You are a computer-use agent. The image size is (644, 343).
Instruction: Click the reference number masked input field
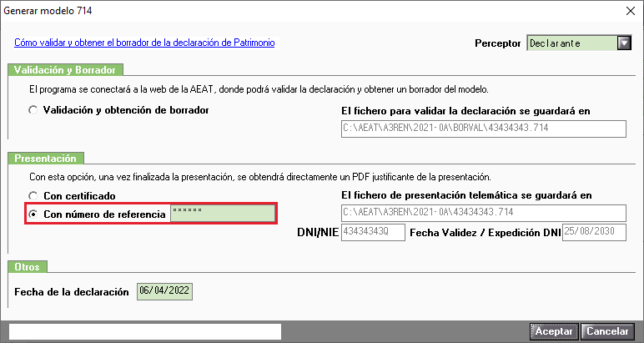coord(223,214)
